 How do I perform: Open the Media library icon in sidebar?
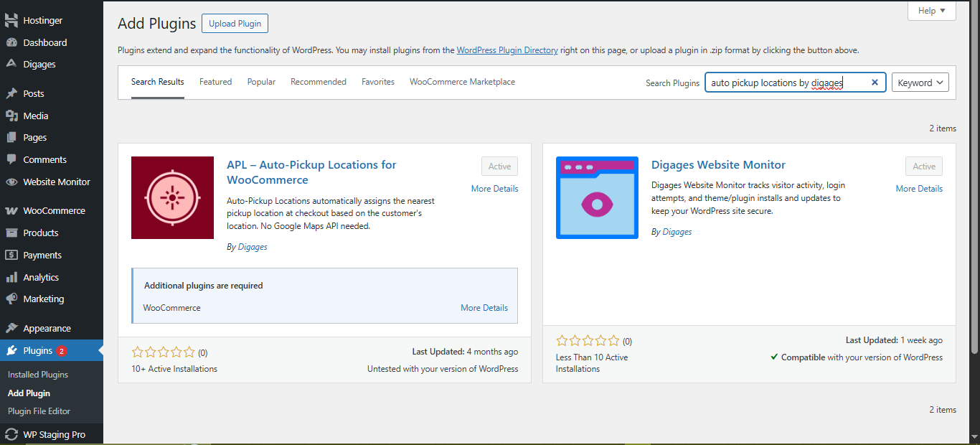tap(11, 115)
